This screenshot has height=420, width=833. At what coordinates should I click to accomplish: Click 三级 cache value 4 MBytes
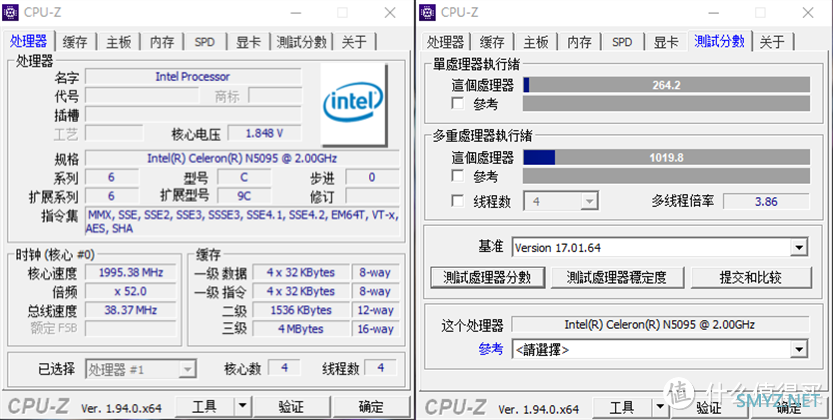point(301,329)
